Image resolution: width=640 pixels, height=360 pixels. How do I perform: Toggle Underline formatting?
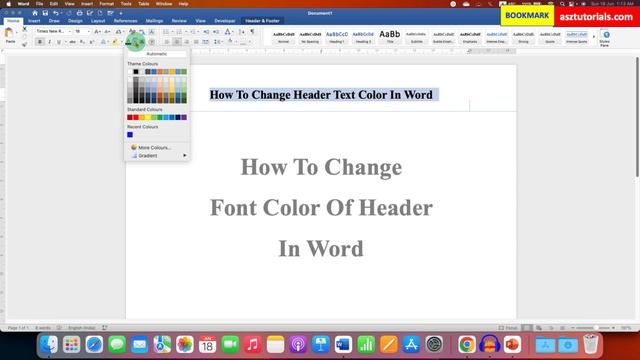coord(59,42)
